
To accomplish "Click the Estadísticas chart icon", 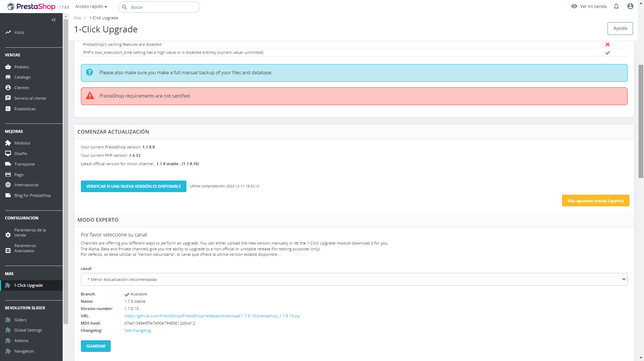I will 8,109.
